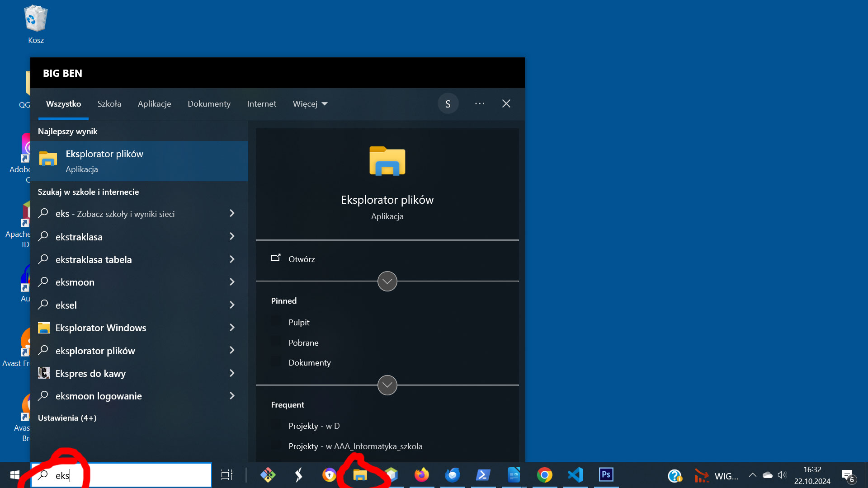This screenshot has height=488, width=868.
Task: Open pinned Pobrane folder link
Action: pos(303,343)
